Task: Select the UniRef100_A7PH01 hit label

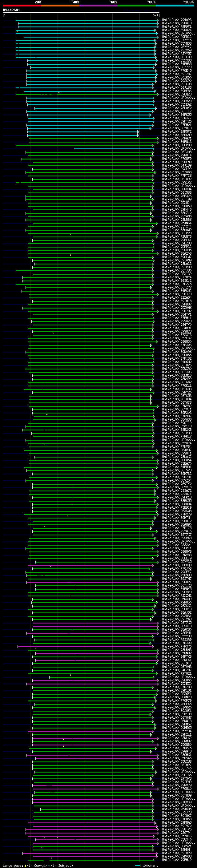Action: click(177, 125)
